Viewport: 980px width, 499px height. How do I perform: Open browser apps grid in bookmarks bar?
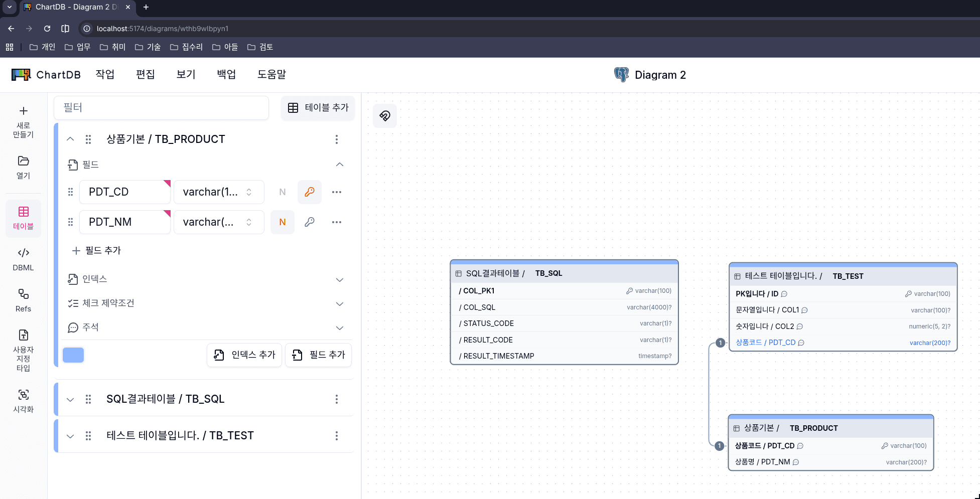[10, 47]
